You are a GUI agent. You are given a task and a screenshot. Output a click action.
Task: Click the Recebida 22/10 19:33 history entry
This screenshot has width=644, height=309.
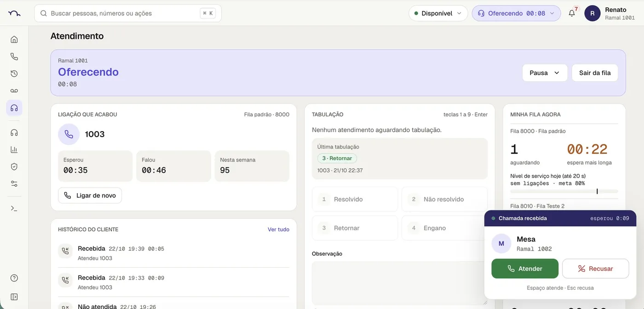[174, 282]
